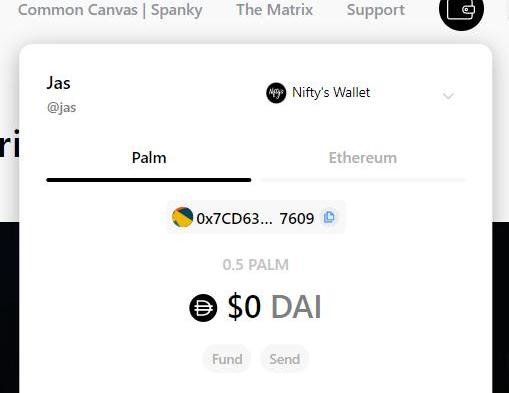Screen dimensions: 509x393
Task: Click the 0.5 PALM balance text
Action: click(255, 265)
